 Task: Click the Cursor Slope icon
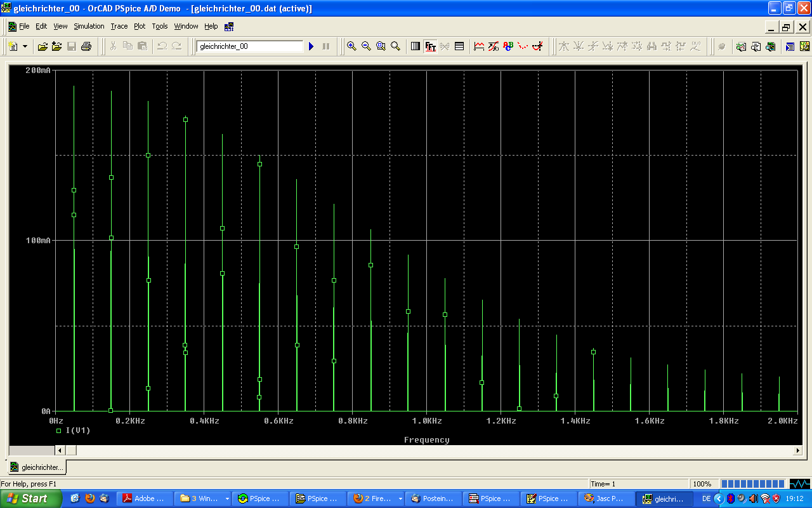click(593, 46)
